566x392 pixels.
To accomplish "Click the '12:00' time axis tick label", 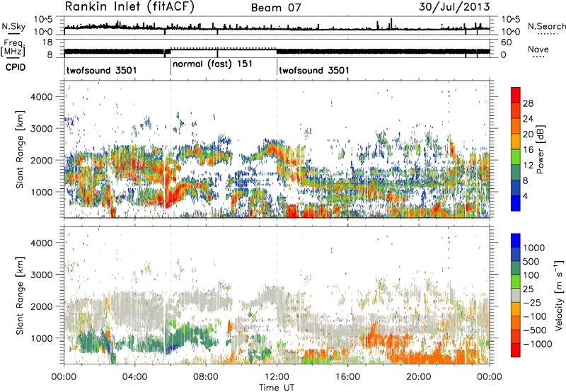I will click(x=277, y=377).
